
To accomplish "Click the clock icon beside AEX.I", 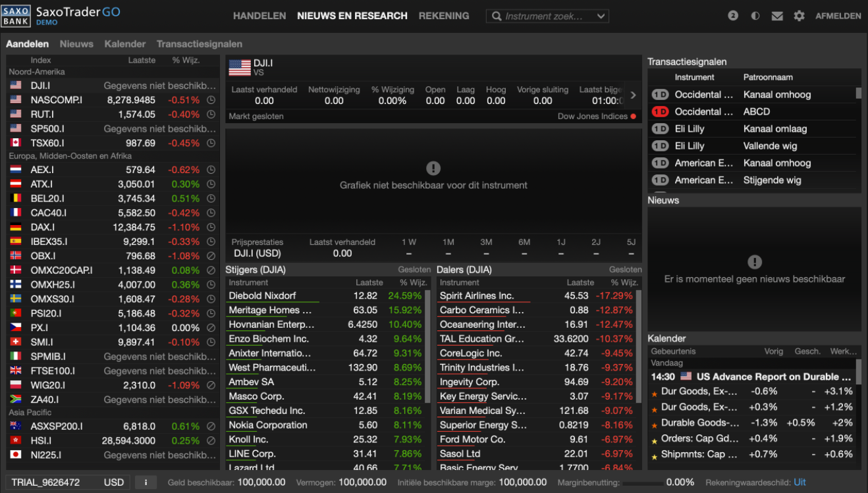I will pos(211,170).
